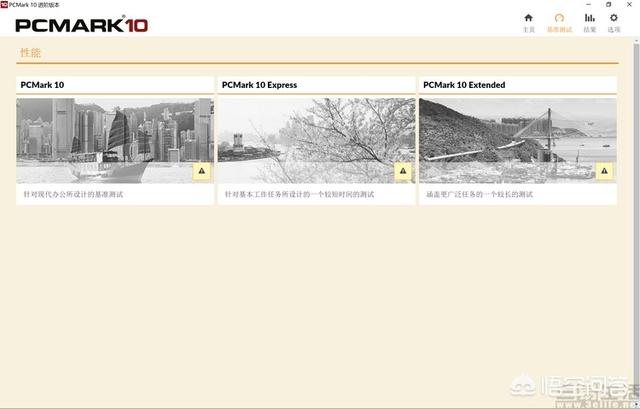
Task: Click the warning icon on PCMark 10 Extended card
Action: click(x=604, y=171)
